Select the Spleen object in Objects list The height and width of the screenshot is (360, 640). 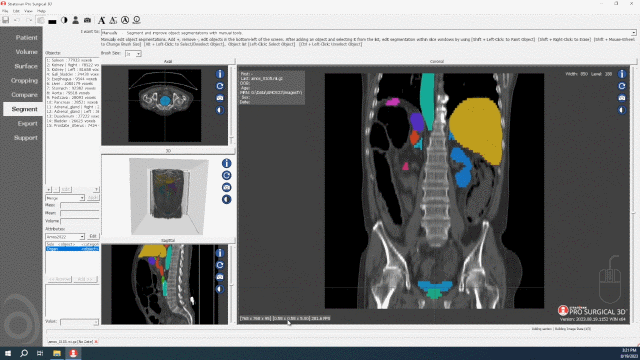click(x=72, y=60)
